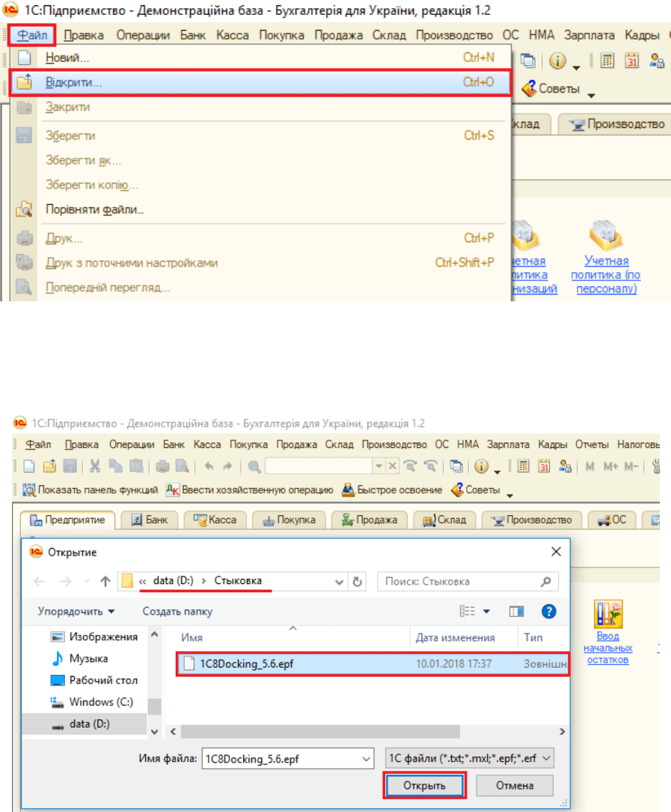
Task: Click the Open file toolbar icon
Action: (49, 466)
